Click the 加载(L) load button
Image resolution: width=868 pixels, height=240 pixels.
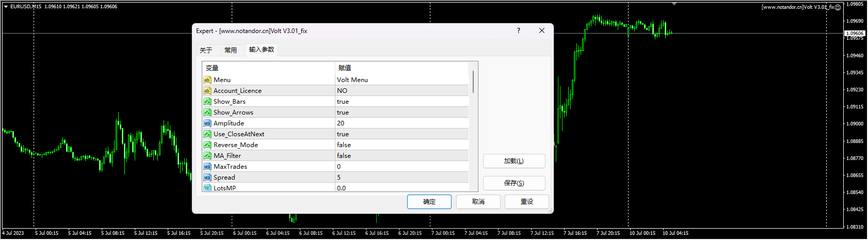[x=513, y=161]
